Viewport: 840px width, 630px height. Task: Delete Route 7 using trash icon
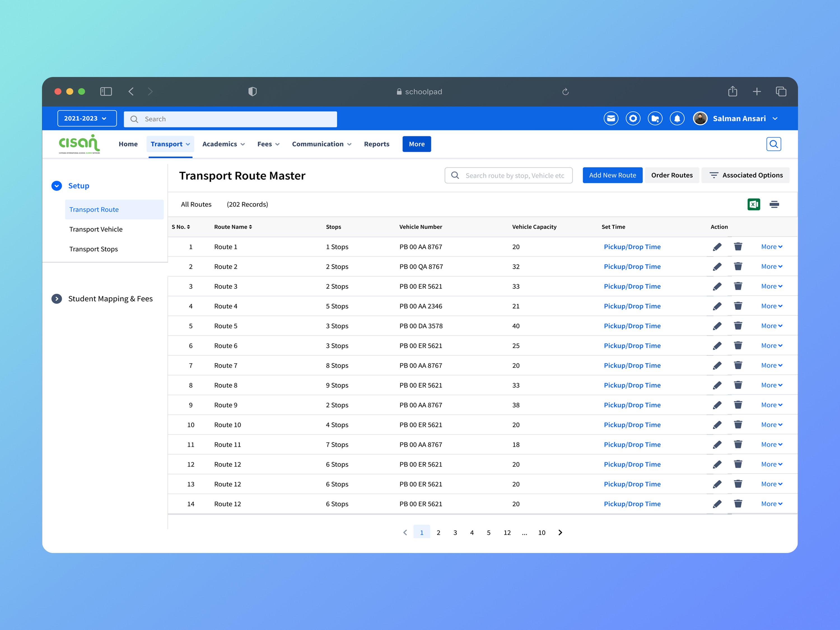[x=738, y=365]
